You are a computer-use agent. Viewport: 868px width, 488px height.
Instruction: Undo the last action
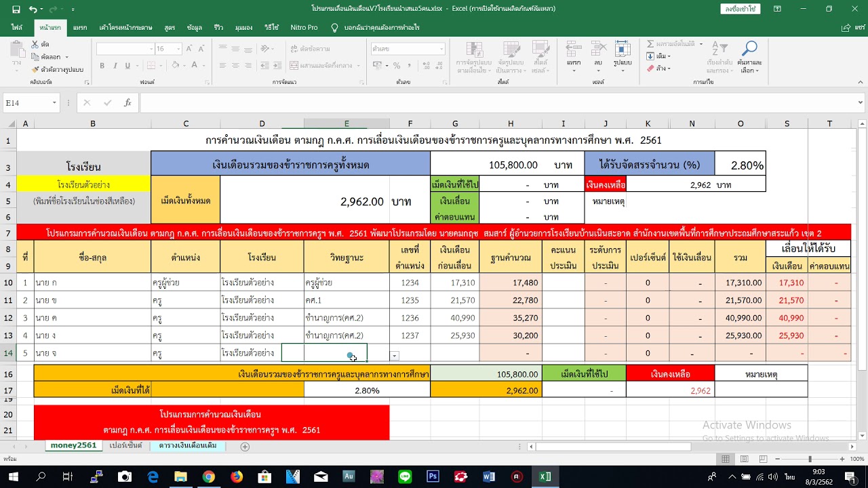pos(33,9)
